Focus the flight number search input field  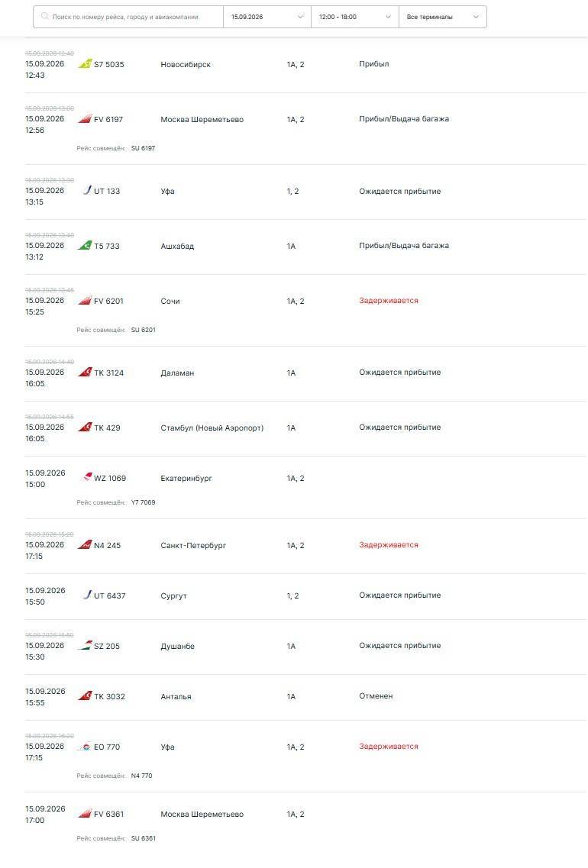128,17
